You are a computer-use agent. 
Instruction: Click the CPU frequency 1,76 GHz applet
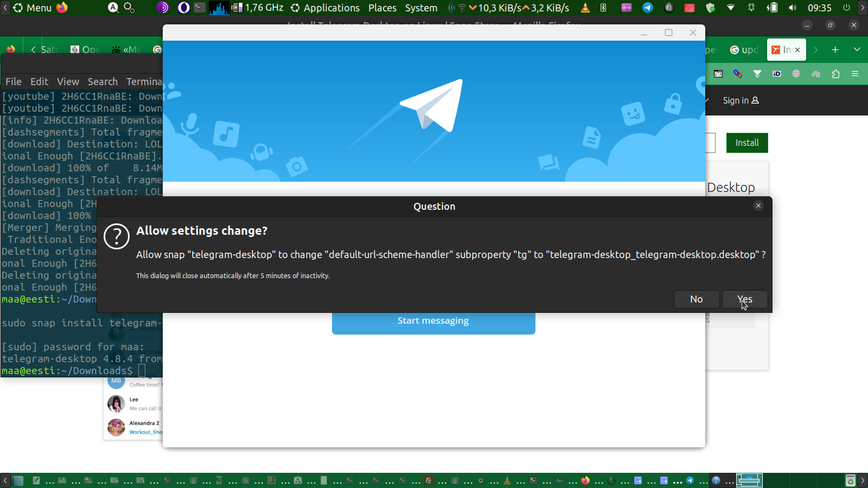258,8
